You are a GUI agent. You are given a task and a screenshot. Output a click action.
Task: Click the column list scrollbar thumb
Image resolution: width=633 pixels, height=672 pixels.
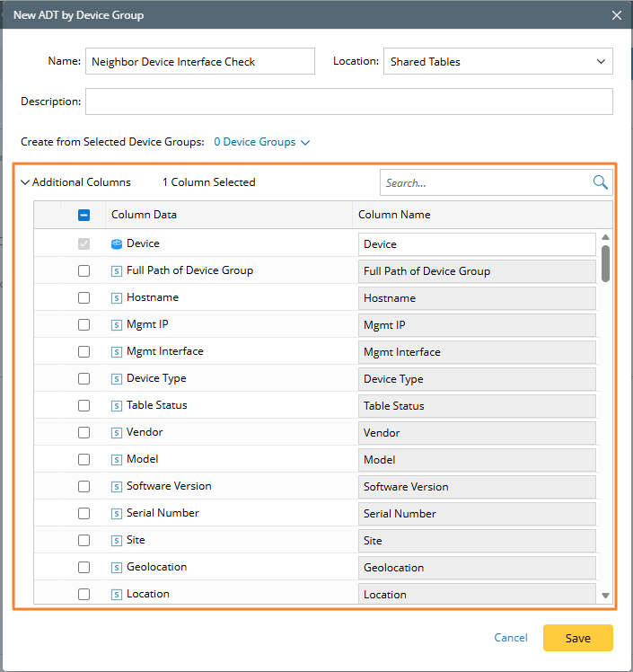[x=606, y=263]
